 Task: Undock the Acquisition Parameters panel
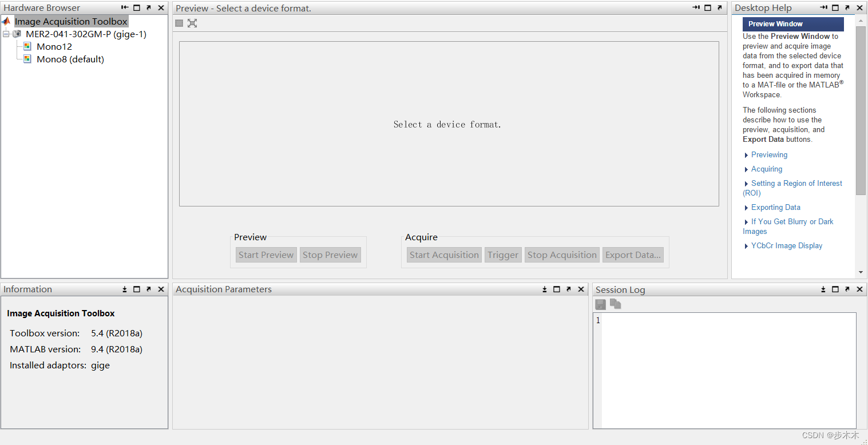click(x=569, y=289)
